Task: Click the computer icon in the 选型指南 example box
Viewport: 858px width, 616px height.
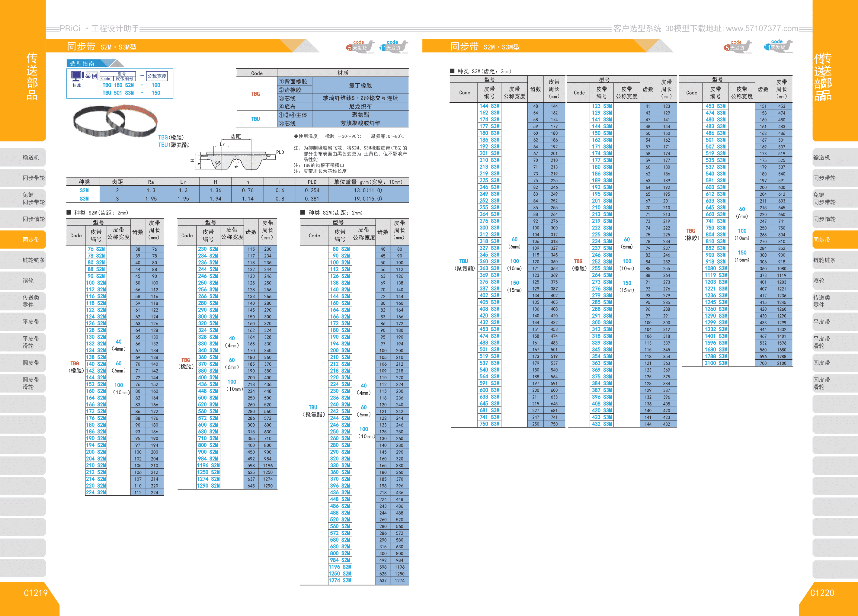Action: (77, 77)
